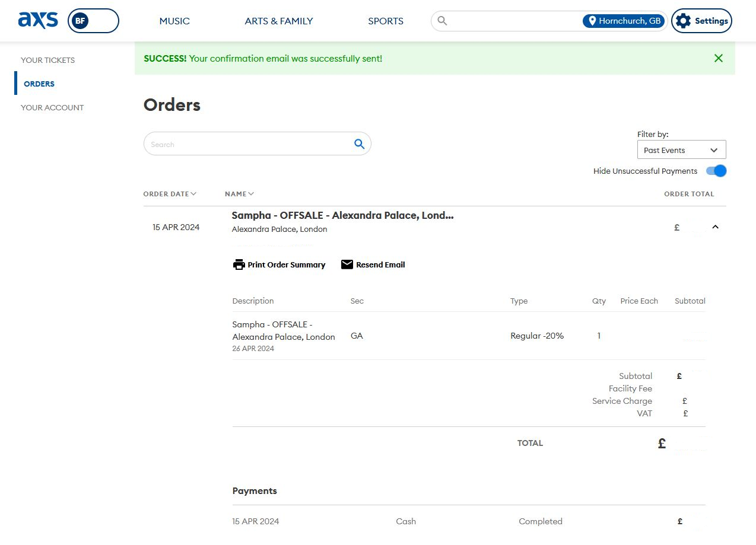
Task: Click the location pin icon
Action: [591, 21]
